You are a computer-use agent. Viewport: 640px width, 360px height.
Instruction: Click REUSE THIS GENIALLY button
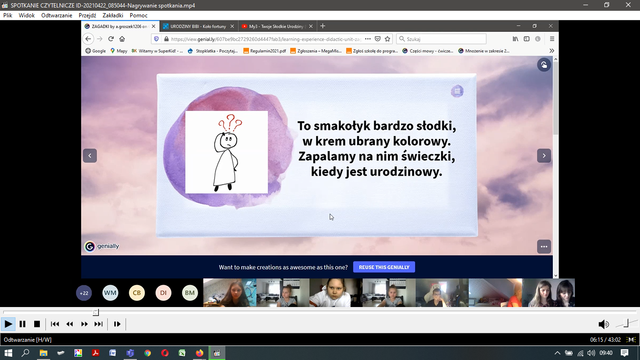(384, 267)
